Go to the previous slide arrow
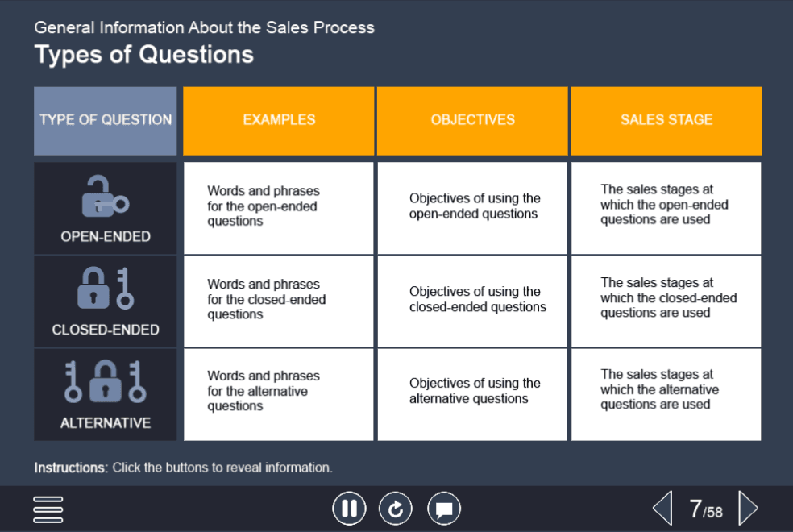Image resolution: width=793 pixels, height=532 pixels. click(662, 509)
